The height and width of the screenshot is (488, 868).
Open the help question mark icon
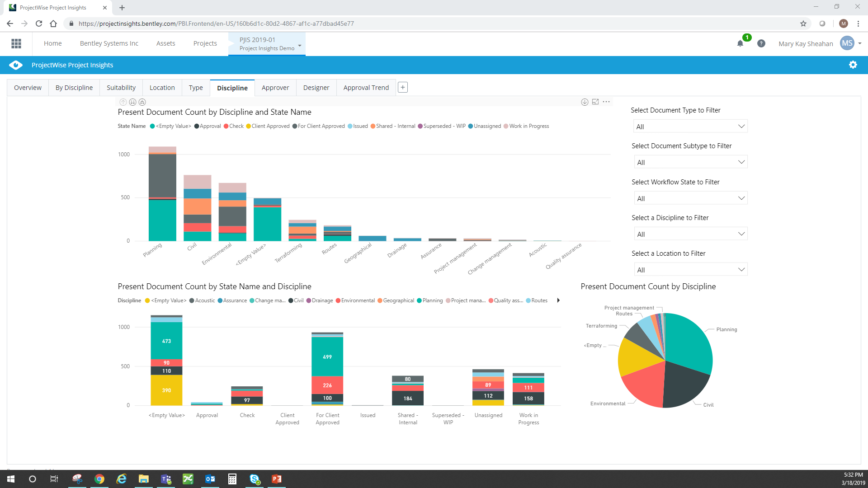tap(761, 43)
